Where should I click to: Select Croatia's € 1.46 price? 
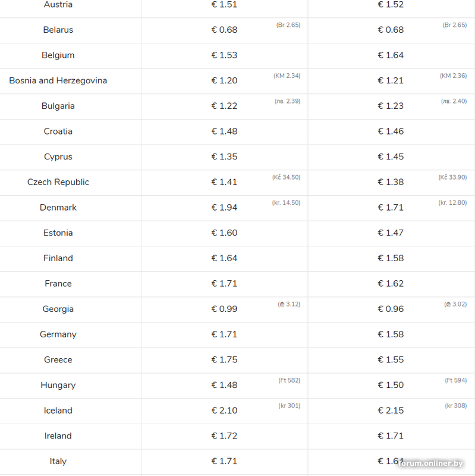point(391,131)
